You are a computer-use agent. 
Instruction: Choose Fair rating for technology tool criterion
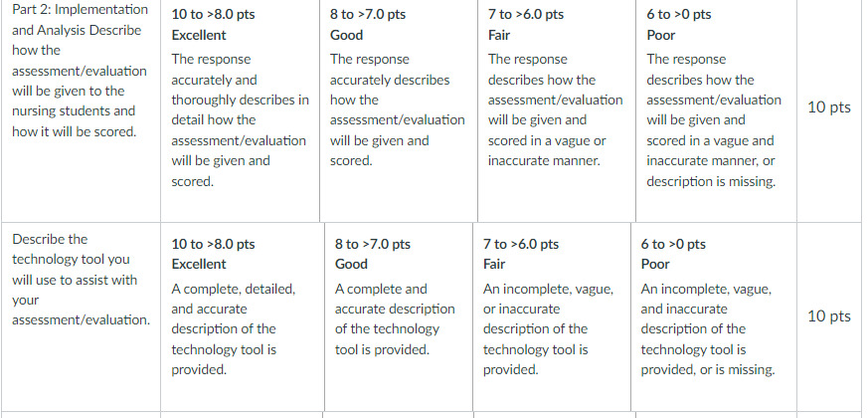point(552,316)
